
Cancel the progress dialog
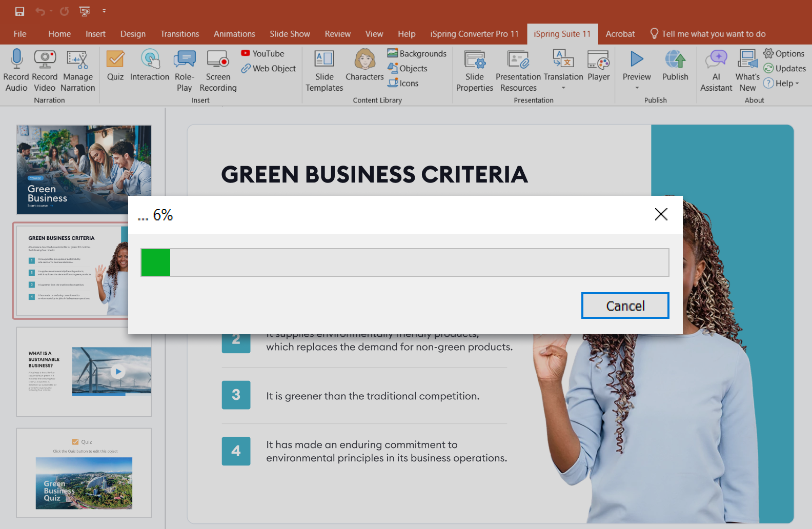click(x=625, y=306)
